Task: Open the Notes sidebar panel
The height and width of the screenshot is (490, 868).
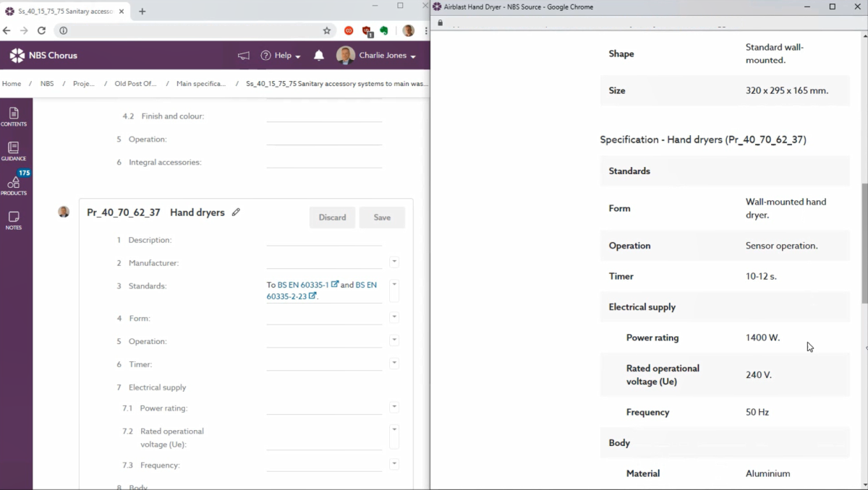Action: pyautogui.click(x=14, y=220)
